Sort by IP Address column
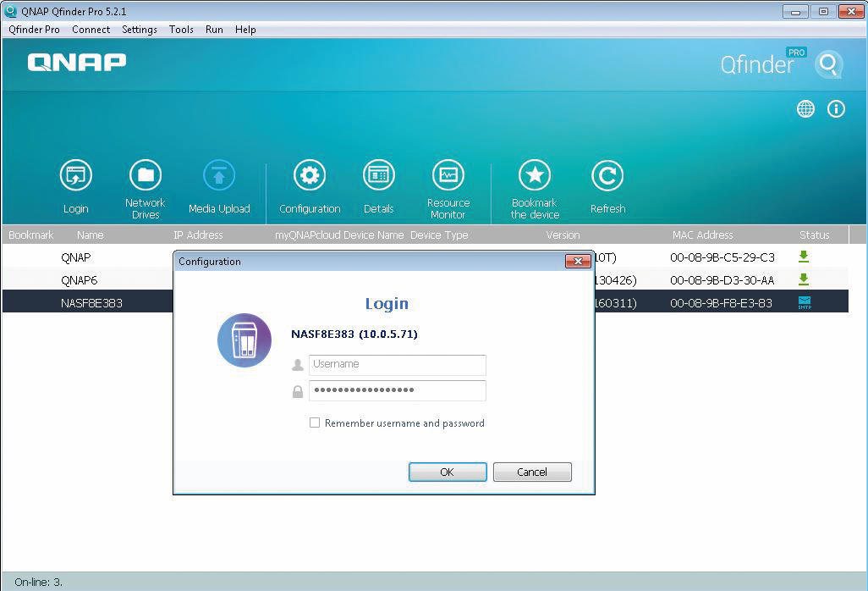868x591 pixels. (x=198, y=235)
